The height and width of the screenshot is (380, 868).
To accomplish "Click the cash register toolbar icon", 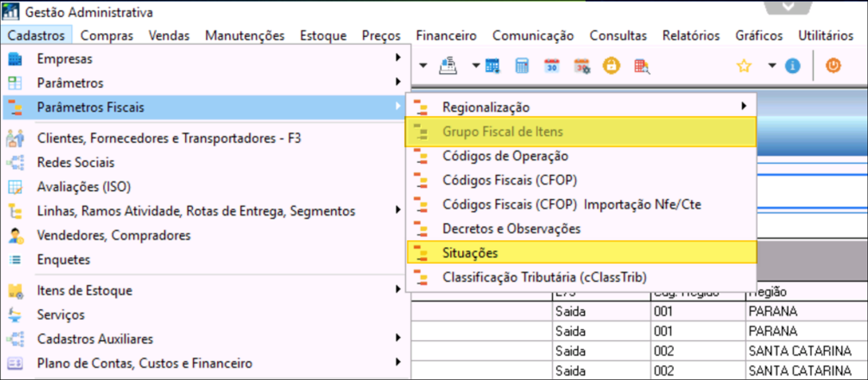I will point(448,66).
